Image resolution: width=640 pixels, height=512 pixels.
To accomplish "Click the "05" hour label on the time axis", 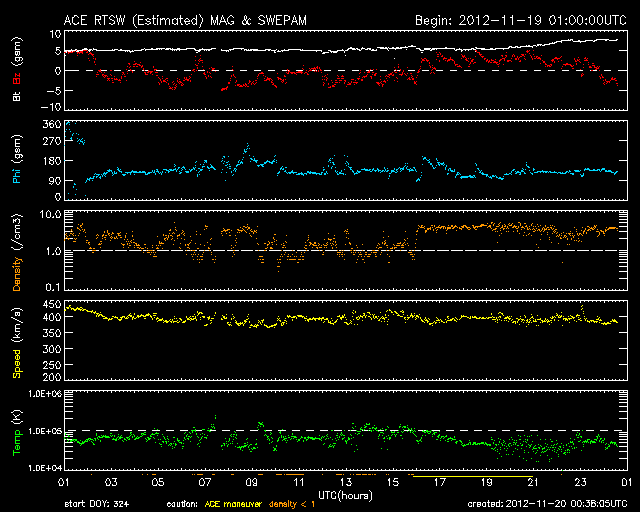I will pos(158,482).
